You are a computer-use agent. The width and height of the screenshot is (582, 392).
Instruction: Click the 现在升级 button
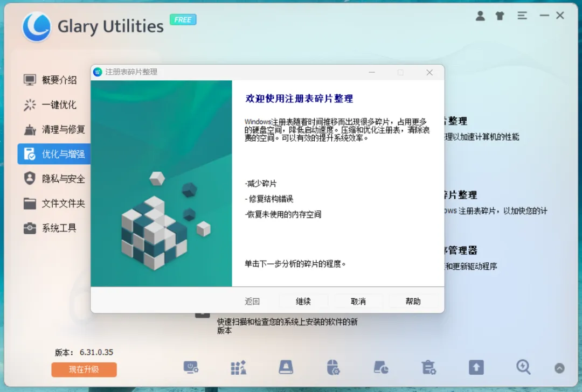pos(84,369)
